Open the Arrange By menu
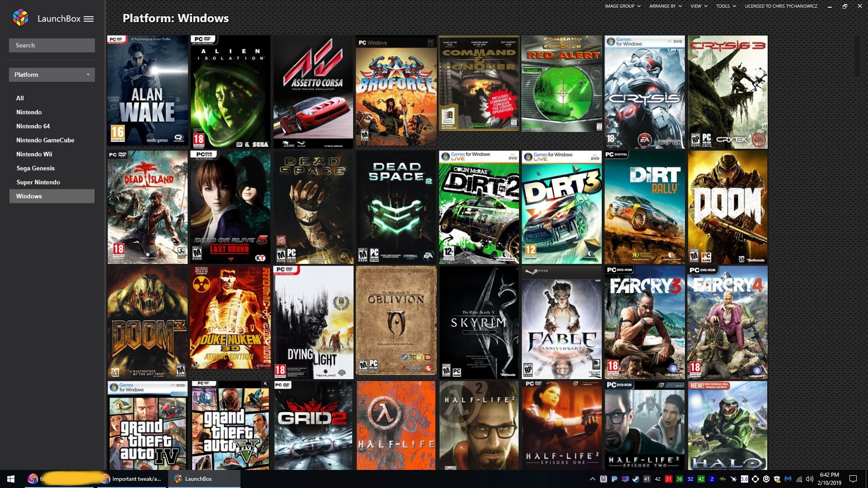This screenshot has width=868, height=488. click(665, 6)
